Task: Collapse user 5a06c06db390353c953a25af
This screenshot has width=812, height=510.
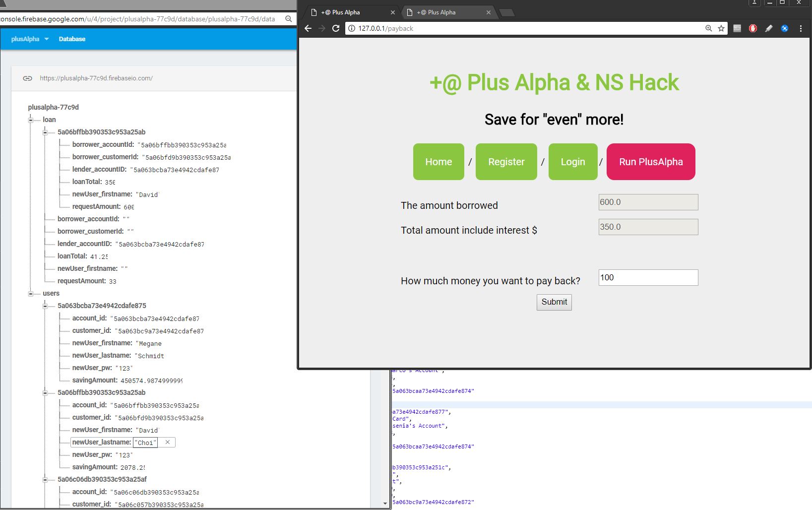Action: (x=45, y=480)
